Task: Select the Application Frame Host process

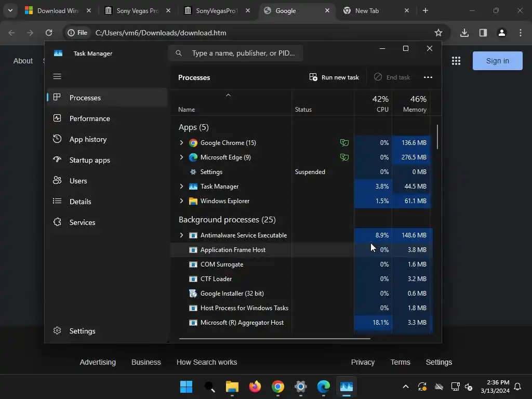Action: coord(301,250)
